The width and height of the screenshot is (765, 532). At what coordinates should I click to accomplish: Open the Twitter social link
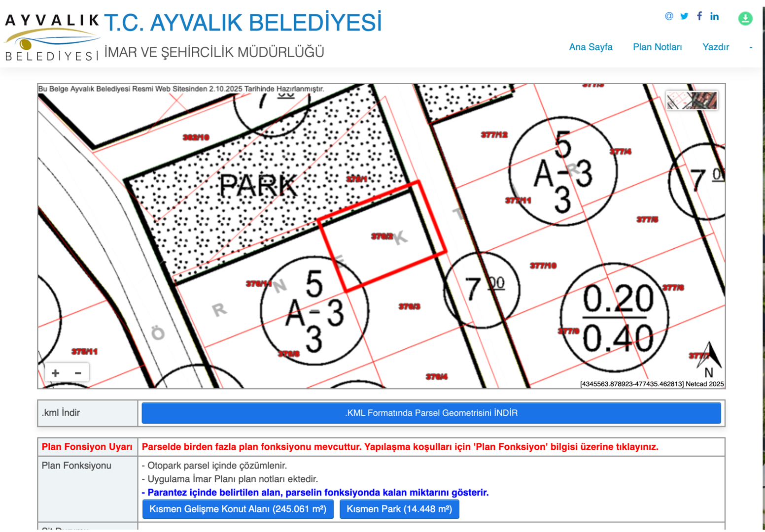(684, 16)
